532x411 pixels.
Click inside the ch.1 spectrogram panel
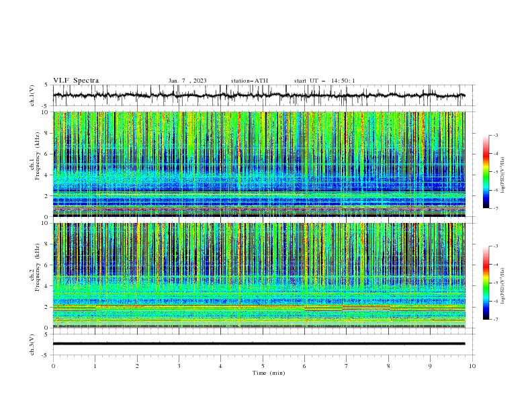[259, 164]
